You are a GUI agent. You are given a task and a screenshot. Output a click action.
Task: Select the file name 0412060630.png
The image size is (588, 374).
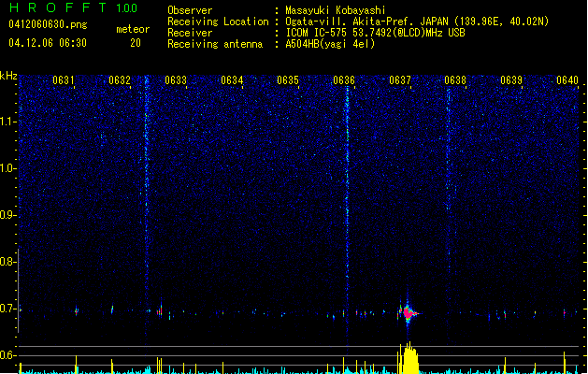[48, 24]
